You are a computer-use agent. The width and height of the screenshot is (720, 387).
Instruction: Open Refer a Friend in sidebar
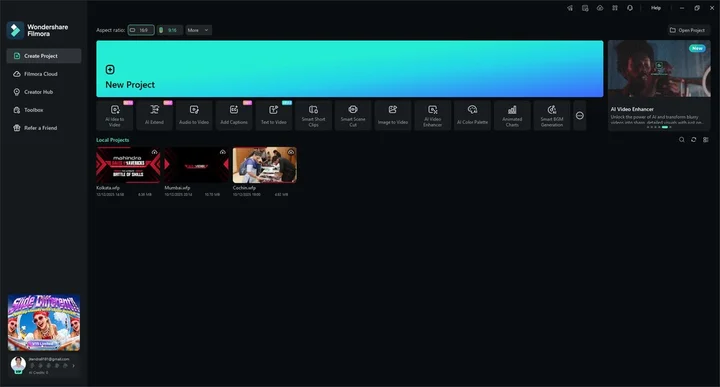pyautogui.click(x=44, y=128)
